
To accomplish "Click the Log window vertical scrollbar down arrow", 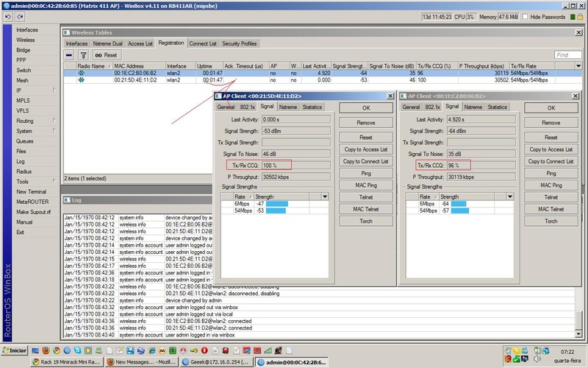I will 578,334.
